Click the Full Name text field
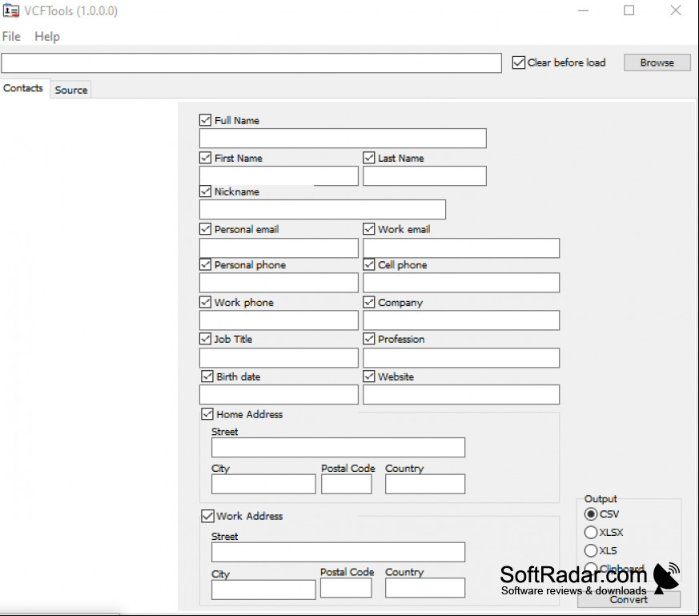 (x=343, y=139)
